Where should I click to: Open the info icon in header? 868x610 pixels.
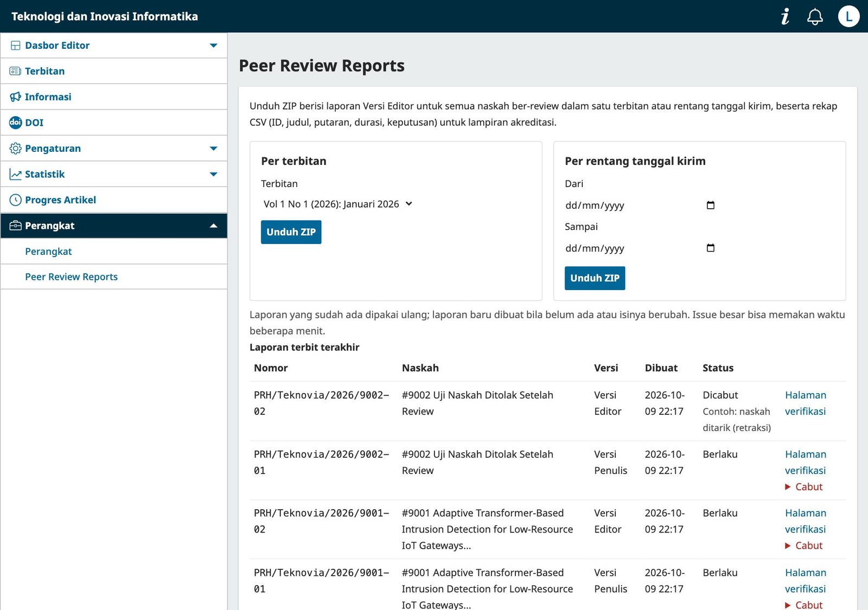coord(785,16)
